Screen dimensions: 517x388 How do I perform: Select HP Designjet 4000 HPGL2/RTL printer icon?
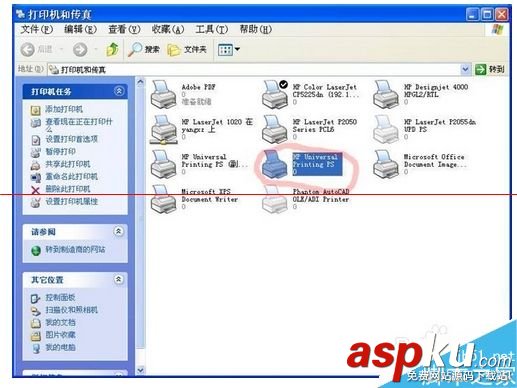386,94
